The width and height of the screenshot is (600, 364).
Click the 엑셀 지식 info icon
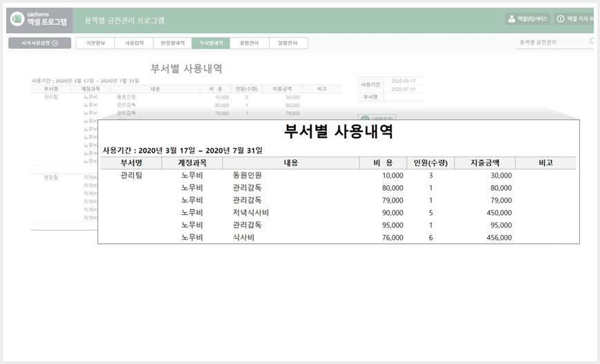click(561, 19)
